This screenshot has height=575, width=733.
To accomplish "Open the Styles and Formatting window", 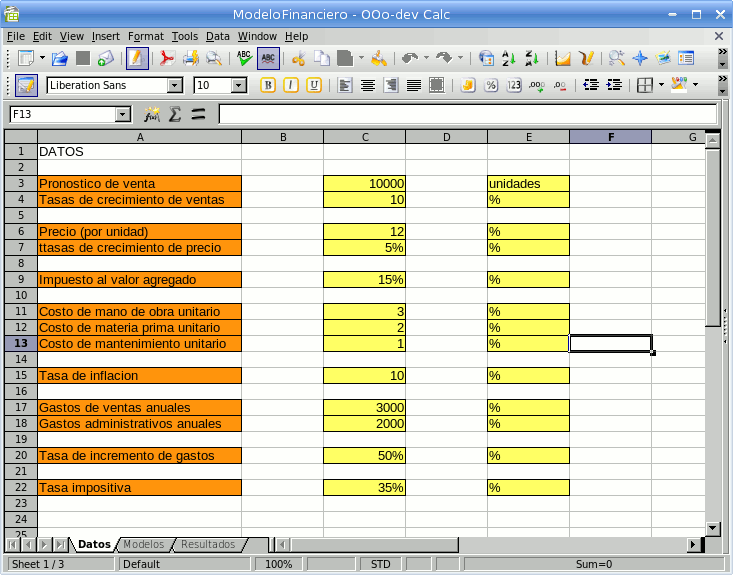I will 26,86.
